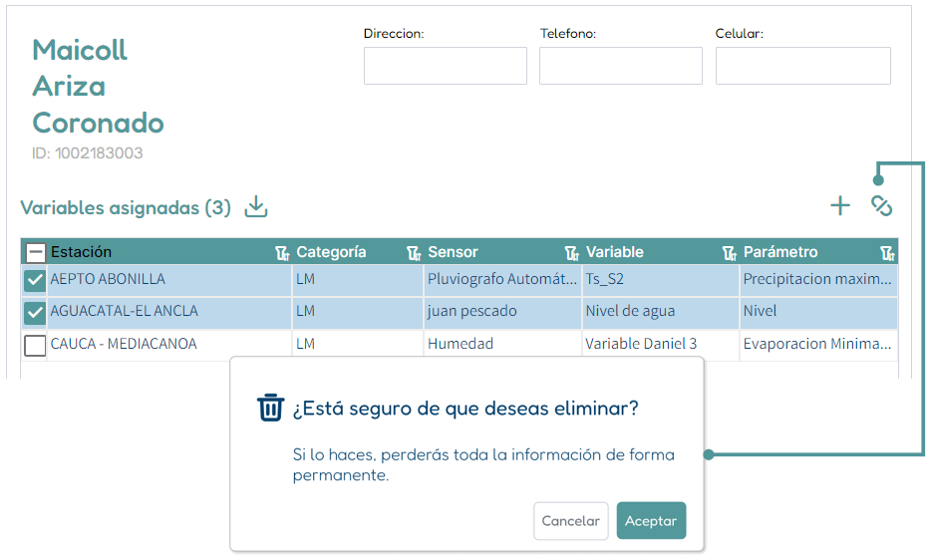
Task: Focus the Direccion input field
Action: pos(445,66)
